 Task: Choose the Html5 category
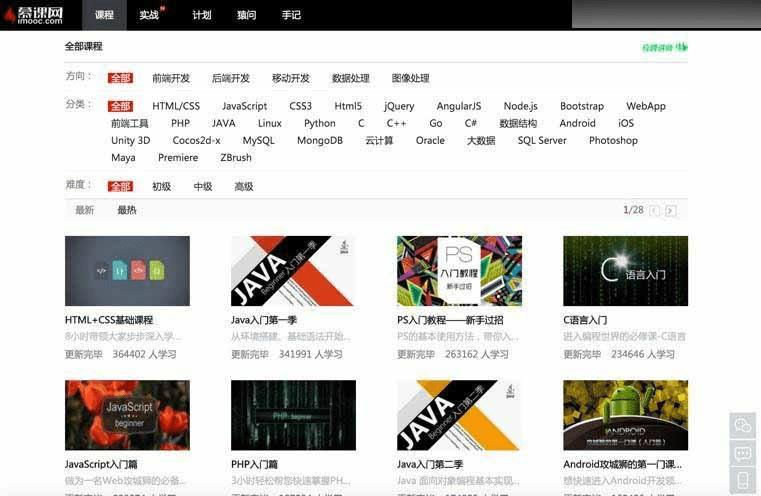tap(348, 106)
